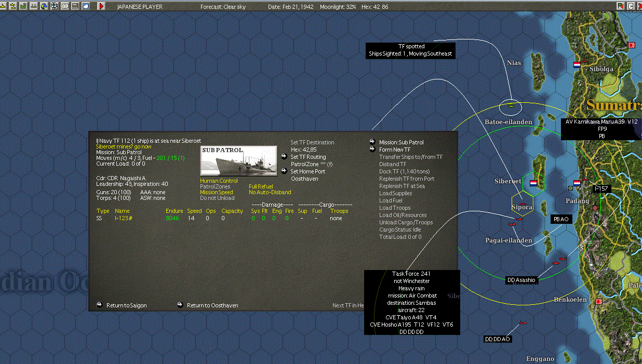The width and height of the screenshot is (642, 364).
Task: Click Next TF in Hex
Action: (349, 305)
